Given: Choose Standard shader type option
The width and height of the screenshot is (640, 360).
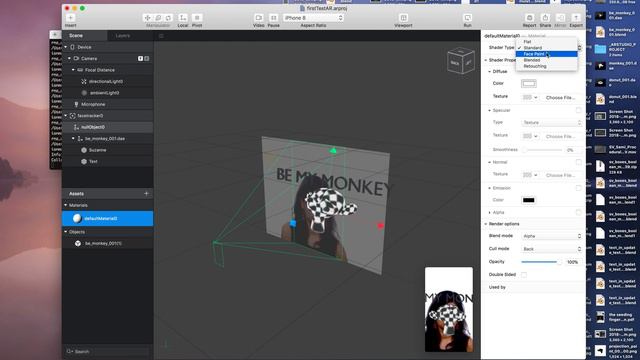Looking at the screenshot, I should [x=547, y=48].
